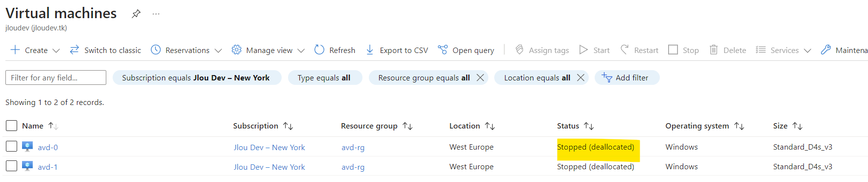
Task: Open avd-rg resource group for avd-0
Action: (353, 147)
